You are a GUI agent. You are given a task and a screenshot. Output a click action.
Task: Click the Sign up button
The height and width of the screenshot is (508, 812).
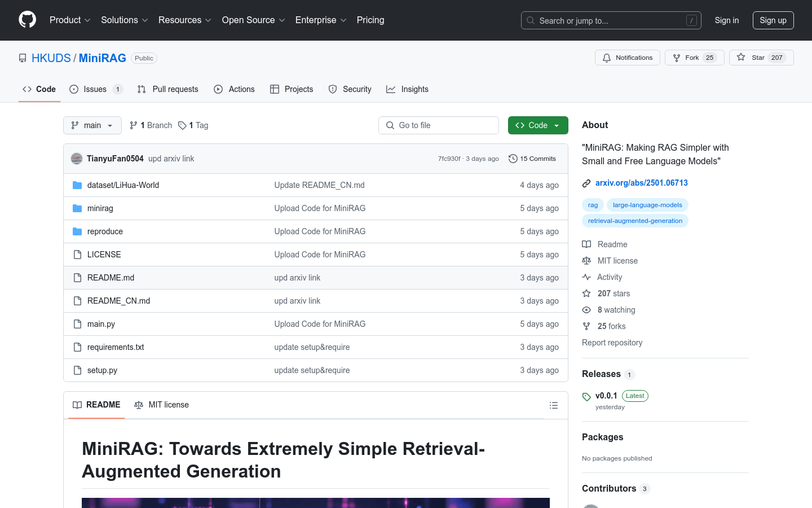773,20
